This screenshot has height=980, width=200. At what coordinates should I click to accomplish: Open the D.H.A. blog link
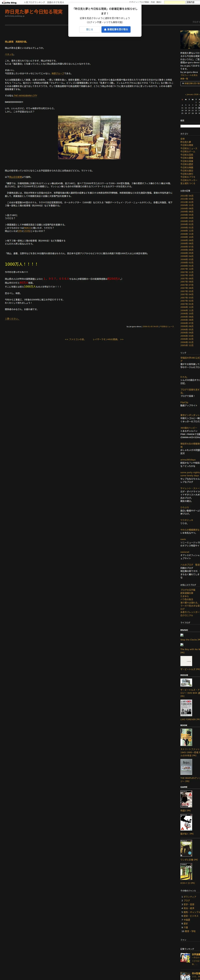(184, 377)
